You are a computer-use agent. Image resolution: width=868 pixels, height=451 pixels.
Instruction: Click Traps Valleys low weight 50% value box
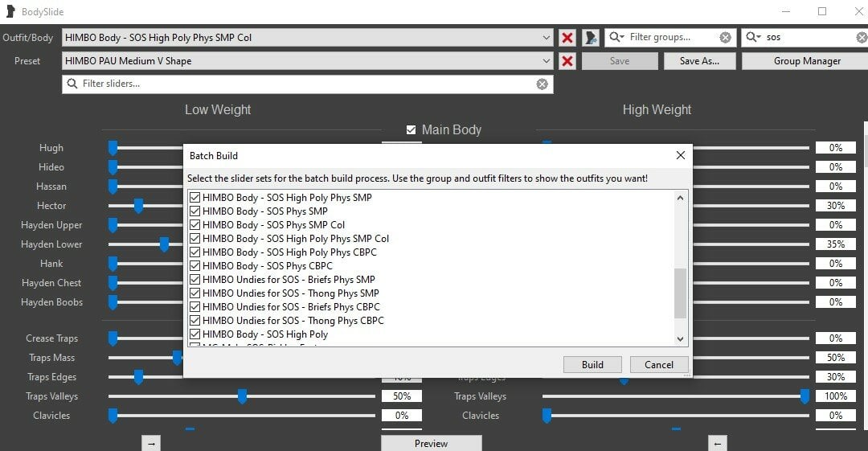tap(402, 396)
